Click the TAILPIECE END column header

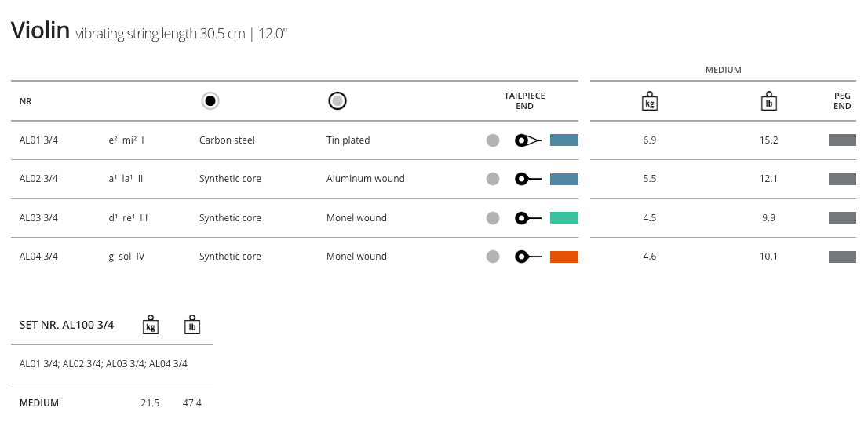pyautogui.click(x=524, y=101)
